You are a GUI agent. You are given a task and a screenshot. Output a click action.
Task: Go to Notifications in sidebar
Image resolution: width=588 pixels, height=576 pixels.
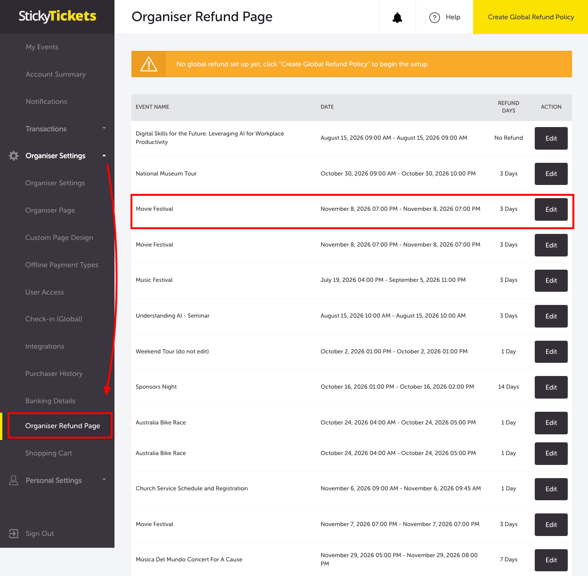click(46, 102)
